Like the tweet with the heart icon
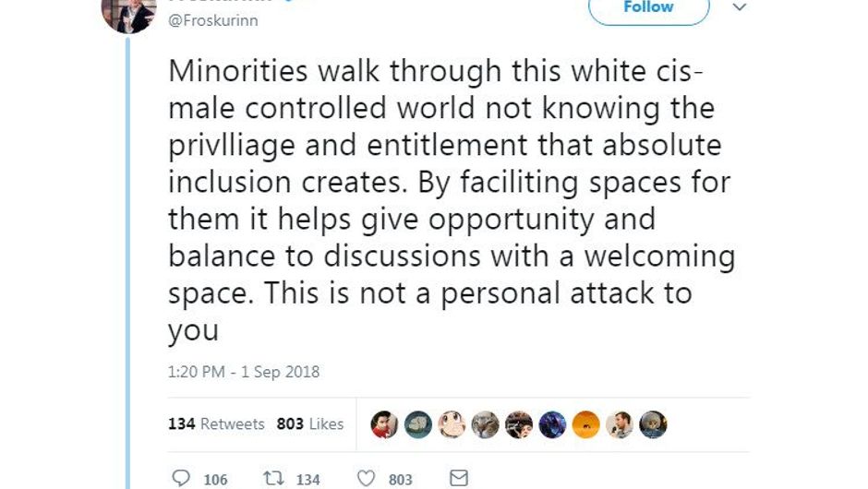 tap(367, 478)
